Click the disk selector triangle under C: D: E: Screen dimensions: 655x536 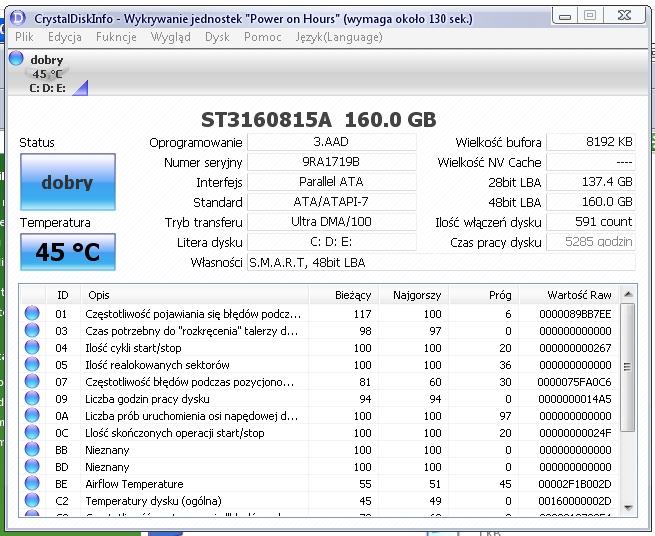81,88
